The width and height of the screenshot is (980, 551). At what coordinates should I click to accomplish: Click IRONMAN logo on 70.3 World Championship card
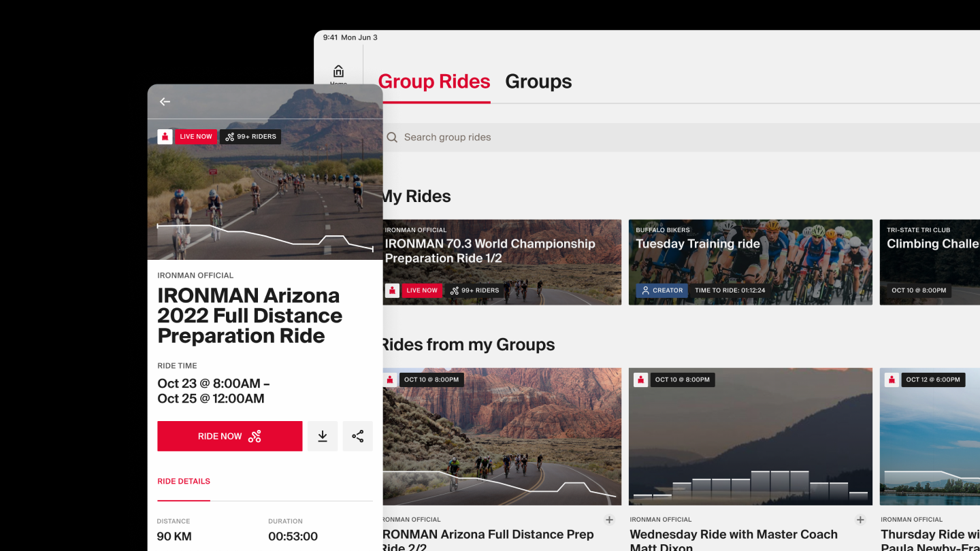[x=392, y=290]
